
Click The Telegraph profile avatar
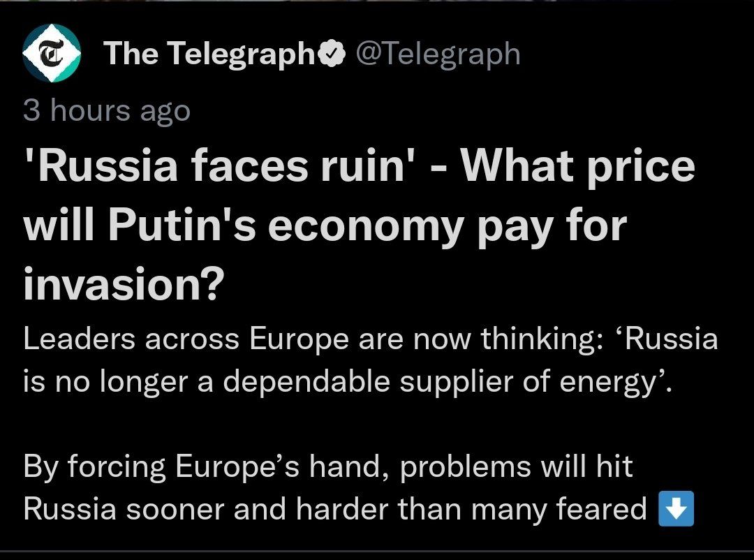(52, 54)
